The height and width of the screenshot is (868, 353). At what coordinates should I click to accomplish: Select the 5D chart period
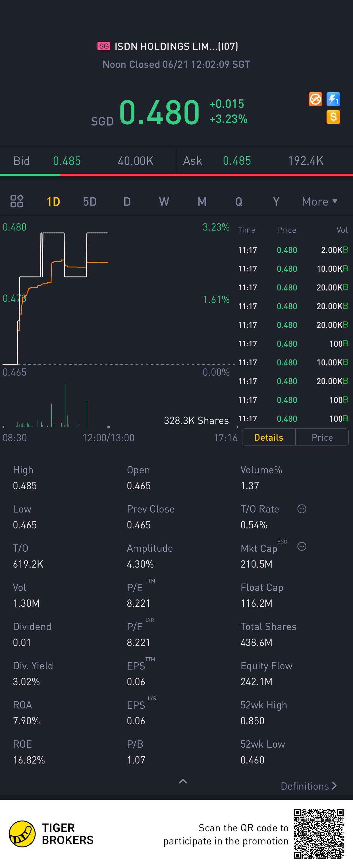coord(90,202)
